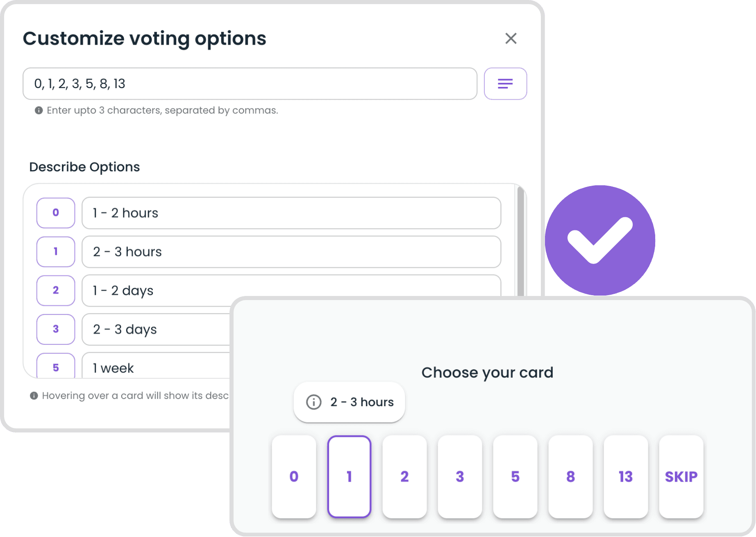
Task: Click the large purple checkmark circle
Action: click(600, 240)
